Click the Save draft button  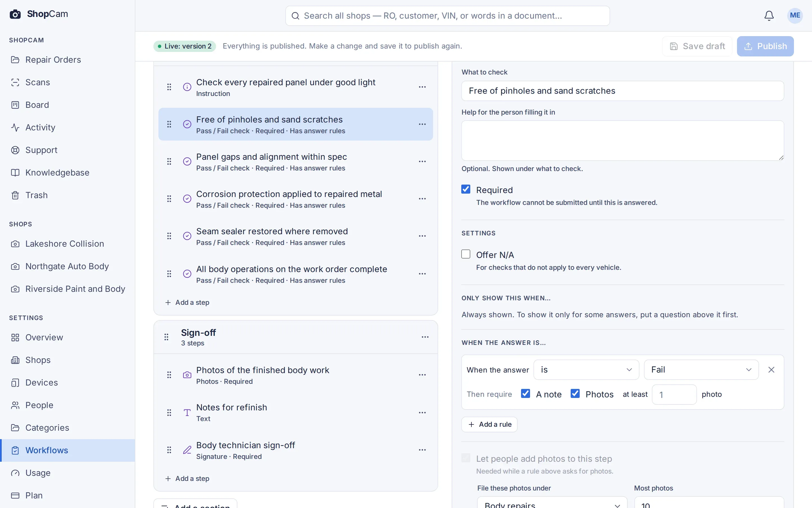[697, 46]
